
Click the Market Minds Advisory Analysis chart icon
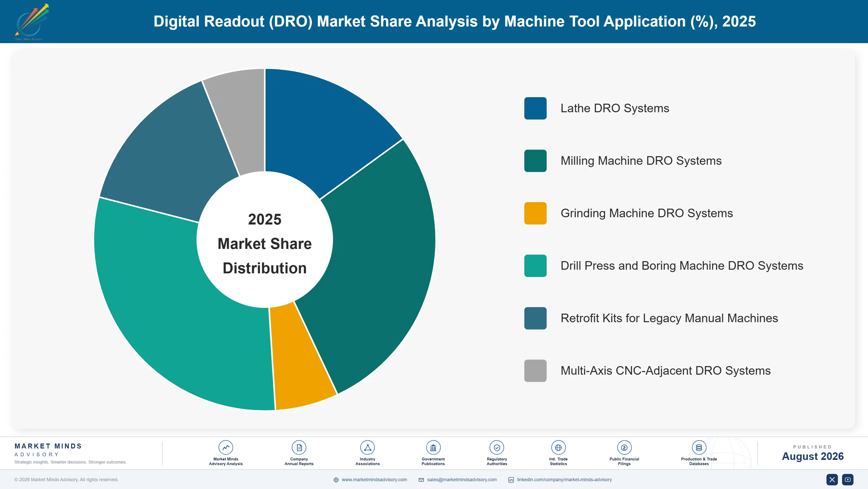(226, 447)
